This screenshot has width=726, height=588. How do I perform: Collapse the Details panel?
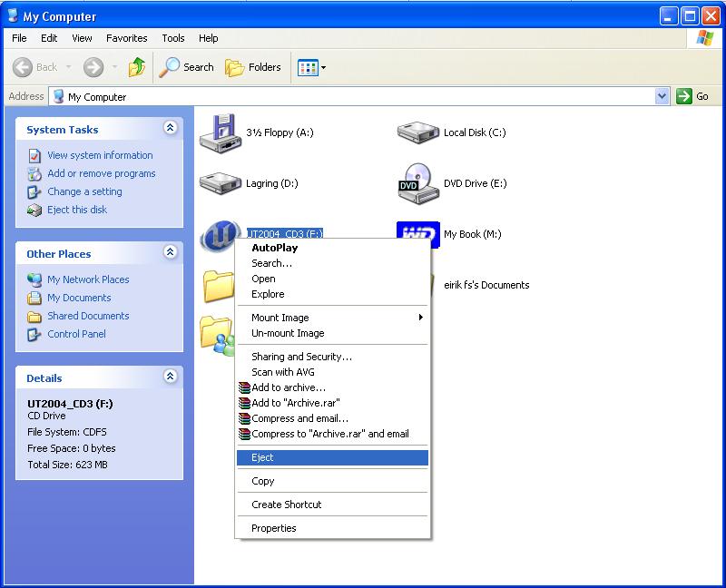[170, 377]
